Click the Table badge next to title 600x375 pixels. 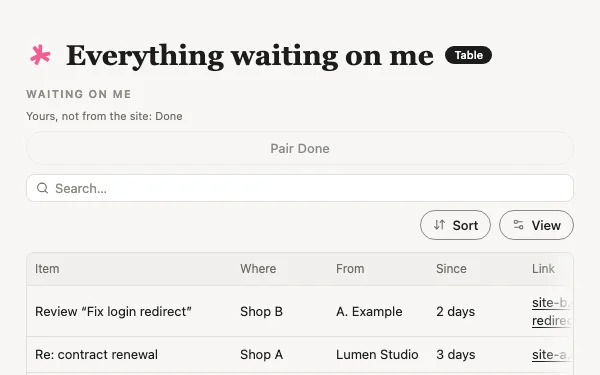[x=468, y=55]
